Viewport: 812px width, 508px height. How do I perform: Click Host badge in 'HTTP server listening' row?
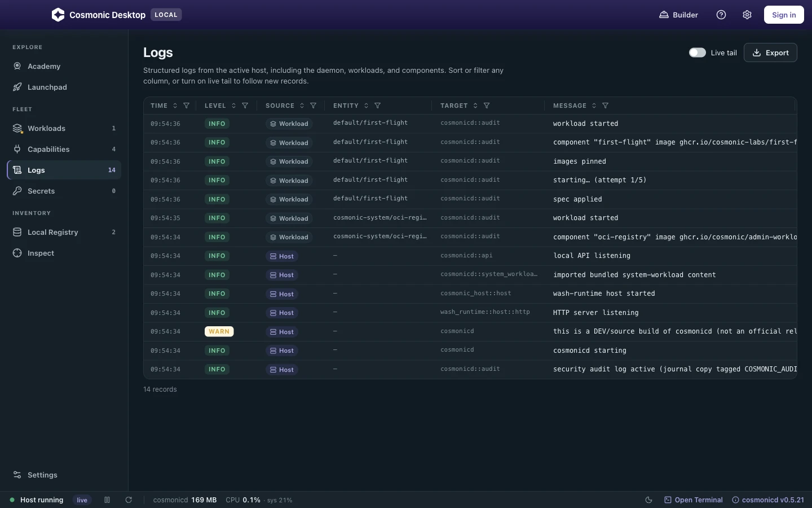pyautogui.click(x=282, y=313)
